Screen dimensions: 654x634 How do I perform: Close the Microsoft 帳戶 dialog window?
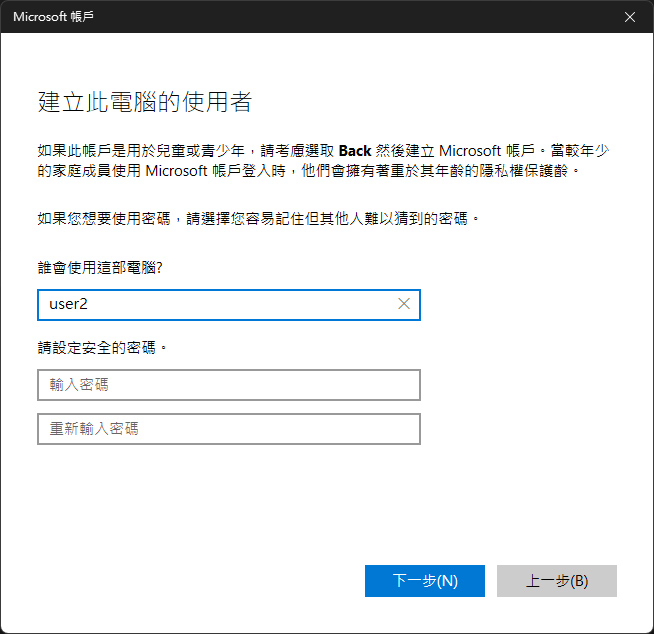[x=630, y=17]
